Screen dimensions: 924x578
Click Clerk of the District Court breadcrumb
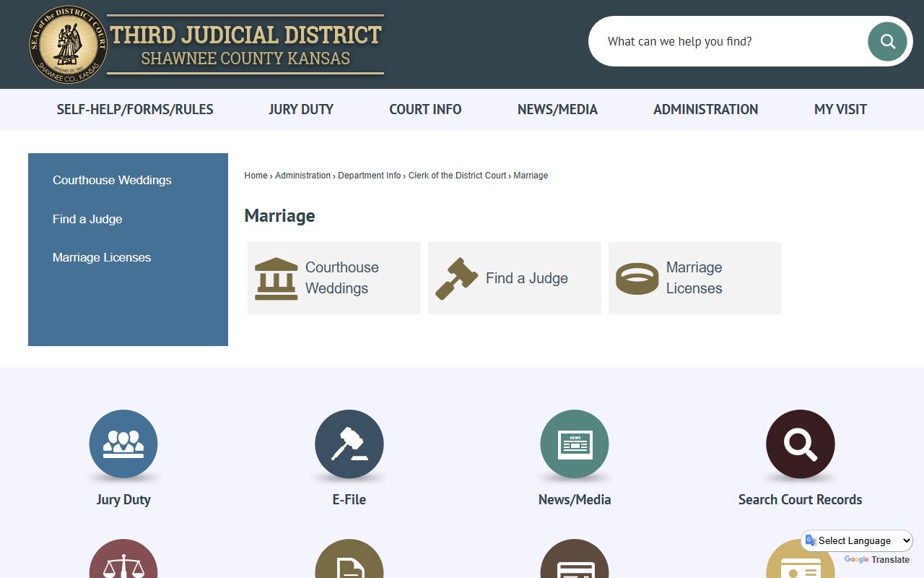(x=457, y=176)
